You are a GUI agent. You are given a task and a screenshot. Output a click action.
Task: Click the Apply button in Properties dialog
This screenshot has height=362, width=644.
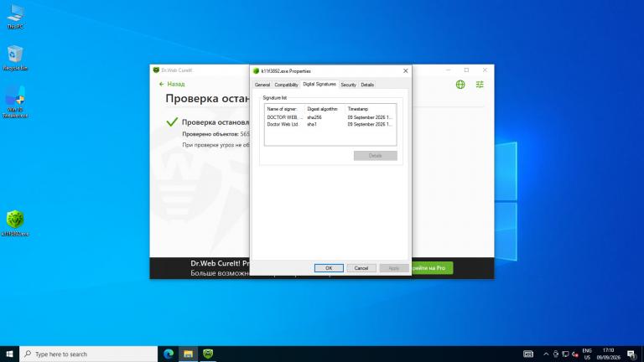[x=394, y=268]
